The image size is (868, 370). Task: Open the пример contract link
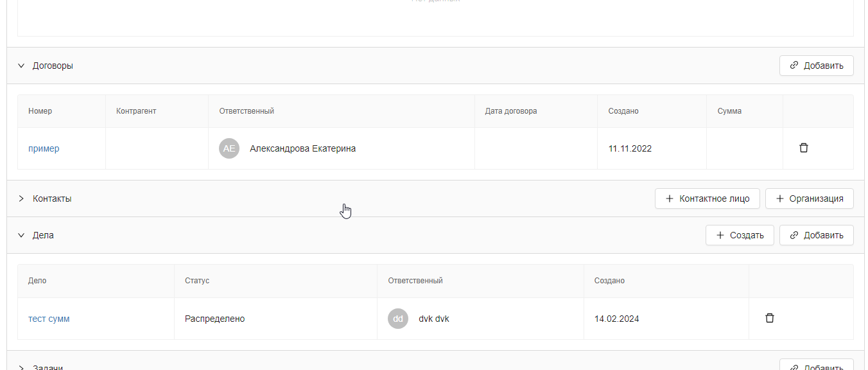tap(44, 148)
